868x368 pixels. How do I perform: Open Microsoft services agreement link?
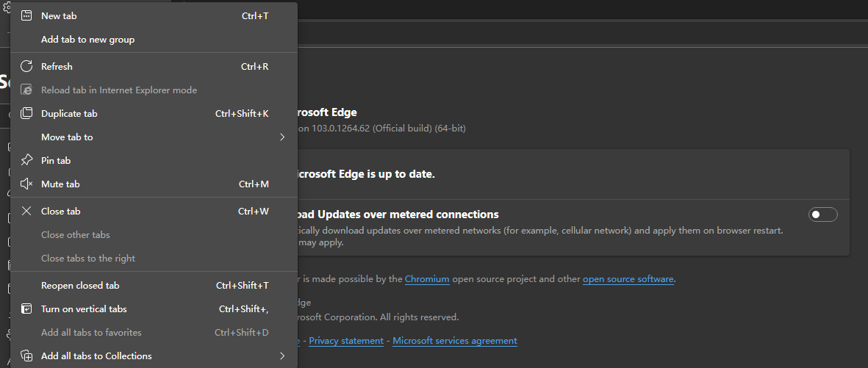(x=455, y=340)
